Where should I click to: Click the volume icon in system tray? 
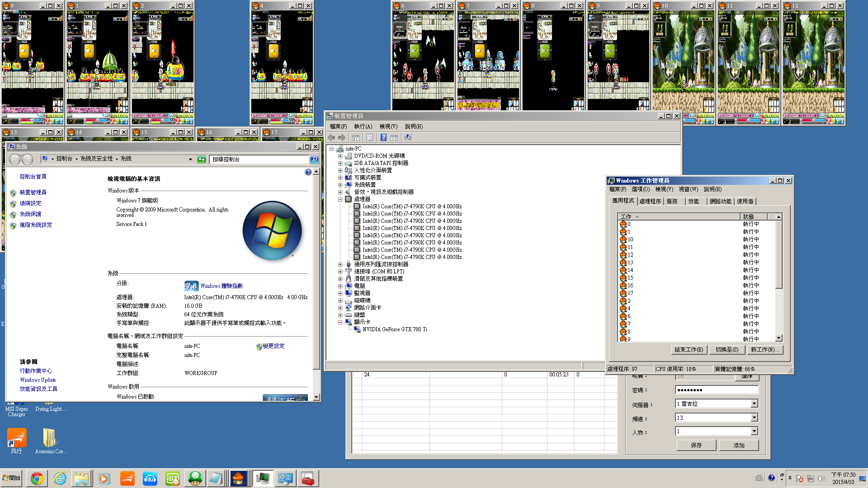(x=821, y=479)
